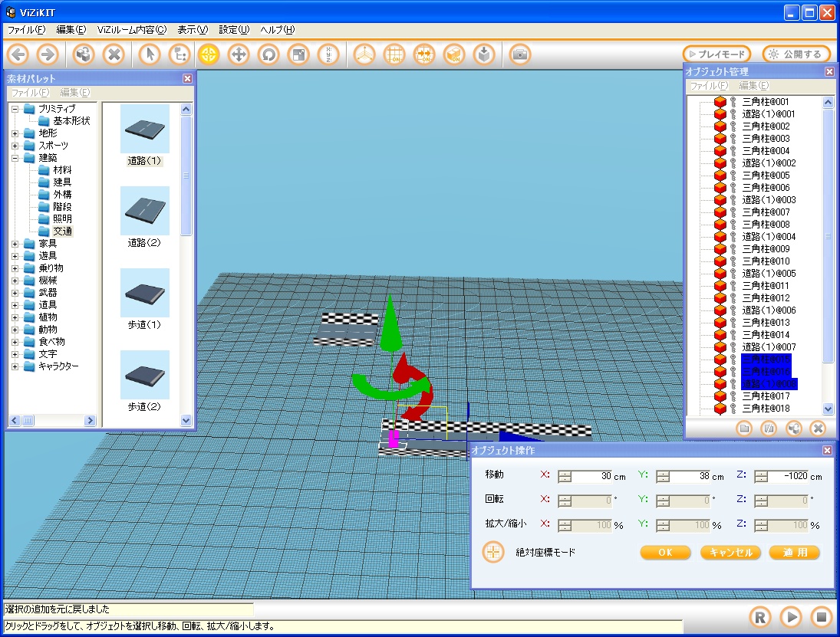Expand the 地形 folder in tree
The height and width of the screenshot is (637, 840).
click(x=15, y=133)
